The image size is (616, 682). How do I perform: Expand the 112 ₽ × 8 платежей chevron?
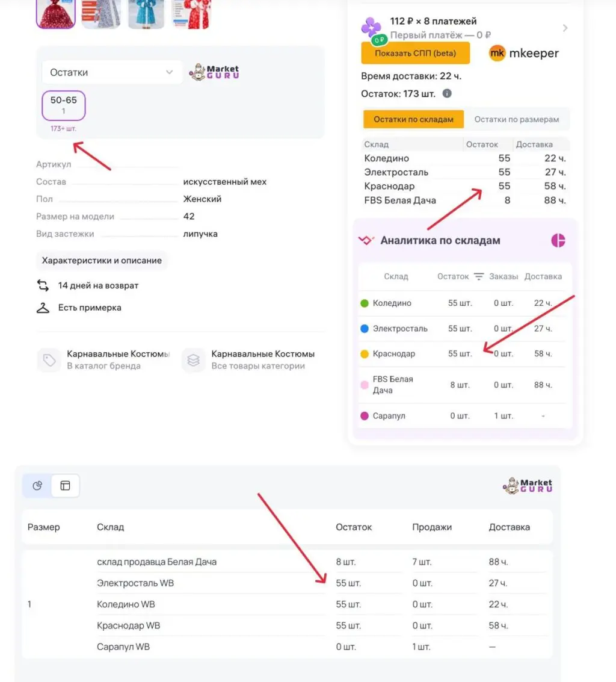tap(565, 28)
